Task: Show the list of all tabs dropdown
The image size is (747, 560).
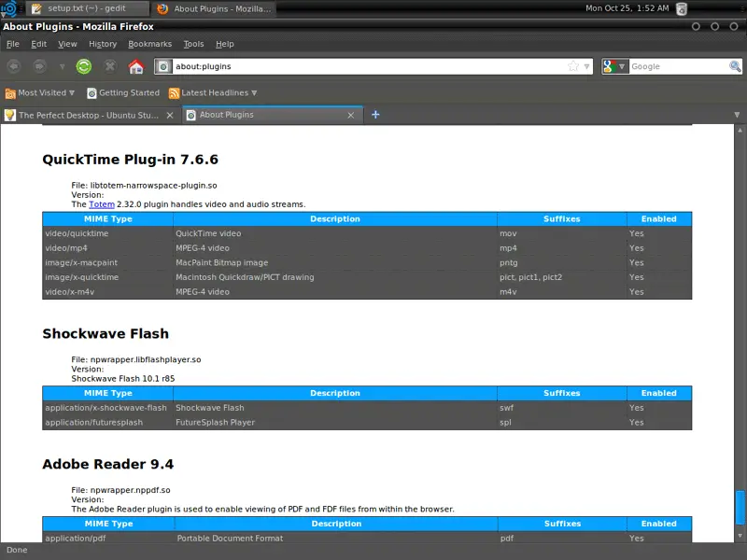Action: (737, 115)
